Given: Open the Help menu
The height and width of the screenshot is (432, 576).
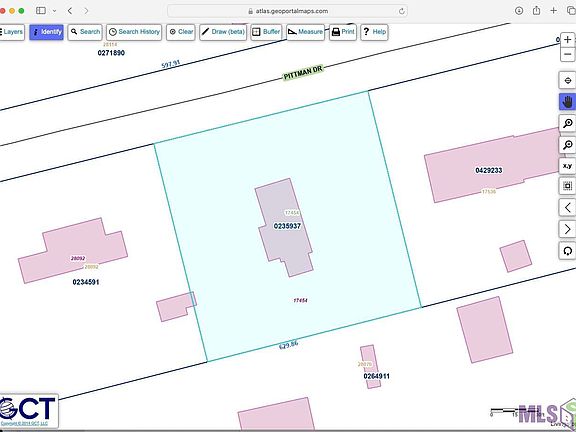Looking at the screenshot, I should pos(374,32).
